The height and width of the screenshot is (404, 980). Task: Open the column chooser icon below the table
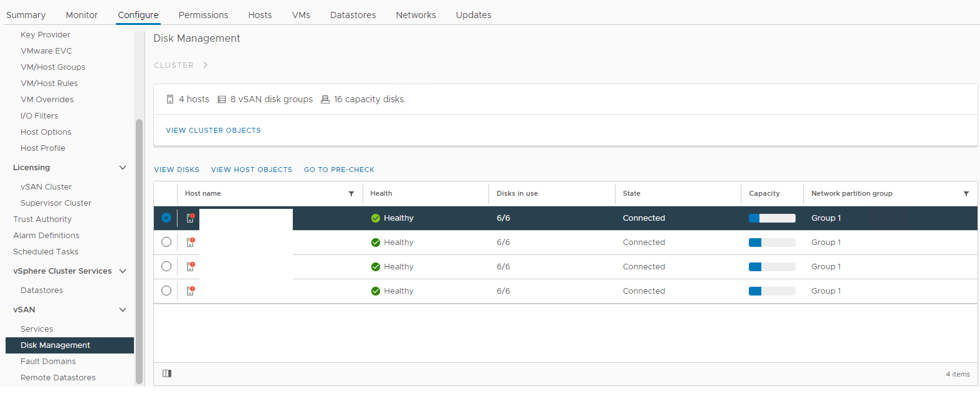[167, 373]
